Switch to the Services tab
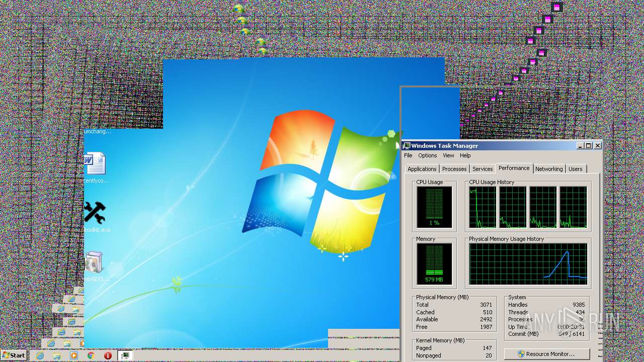The width and height of the screenshot is (644, 362). point(482,169)
